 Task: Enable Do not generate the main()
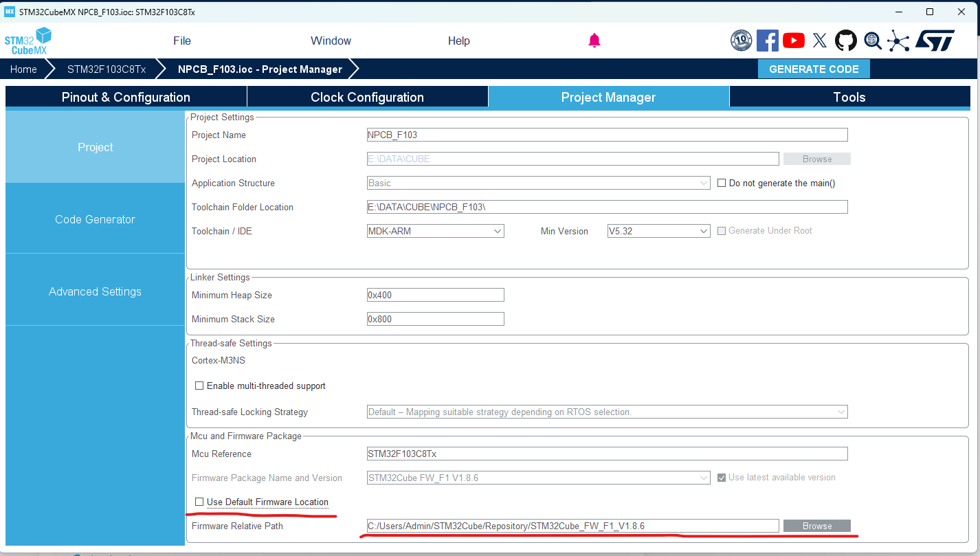coord(722,184)
